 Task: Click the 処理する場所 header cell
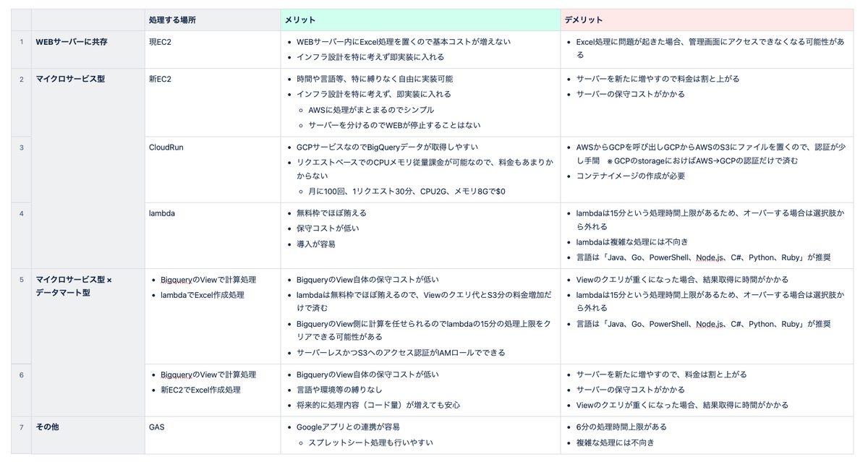213,20
